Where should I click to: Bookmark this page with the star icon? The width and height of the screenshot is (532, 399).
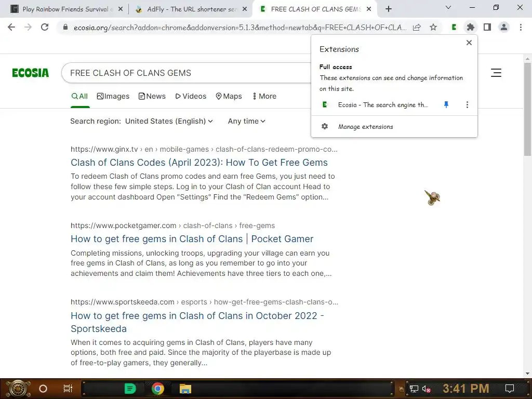[x=433, y=27]
